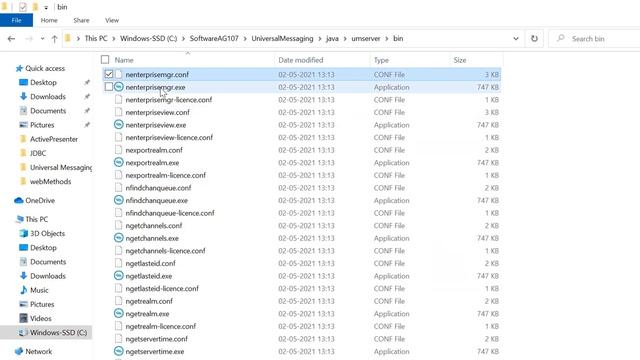Select file ngetrealm.conf
Viewport: 640px width, 360px height.
pyautogui.click(x=149, y=301)
